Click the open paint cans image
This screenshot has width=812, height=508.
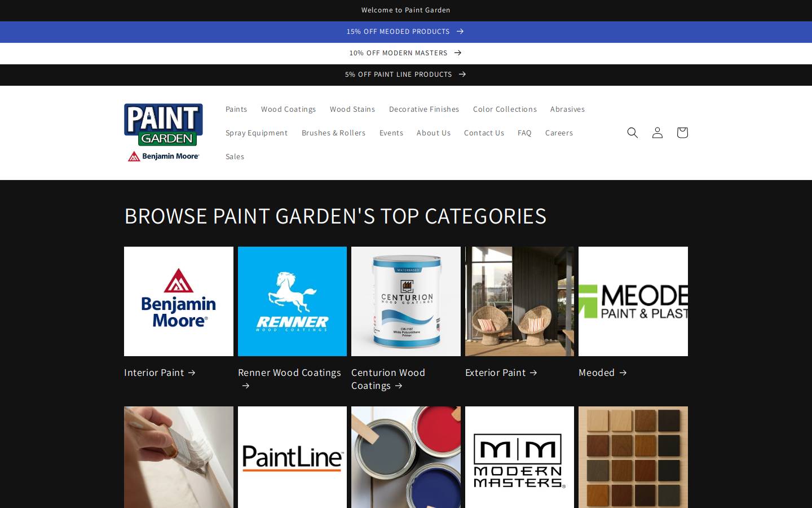click(x=406, y=457)
